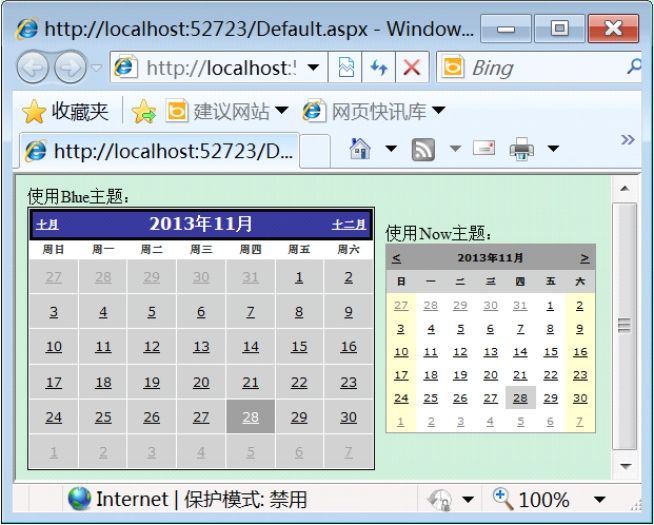This screenshot has height=525, width=654.
Task: Go to next month 十二月 in Blue calendar
Action: 349,225
